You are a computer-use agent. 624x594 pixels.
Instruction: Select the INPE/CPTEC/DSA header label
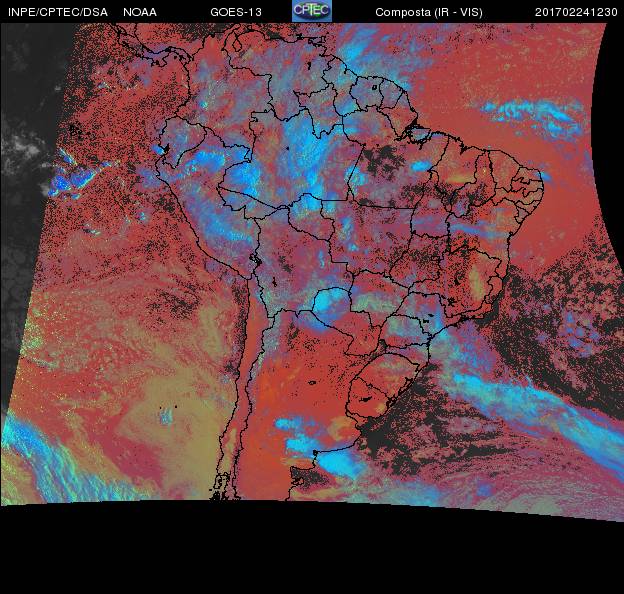point(58,12)
